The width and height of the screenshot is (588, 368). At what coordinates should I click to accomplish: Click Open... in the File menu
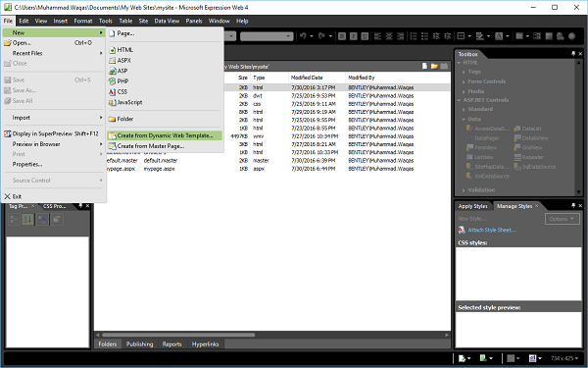(53, 43)
